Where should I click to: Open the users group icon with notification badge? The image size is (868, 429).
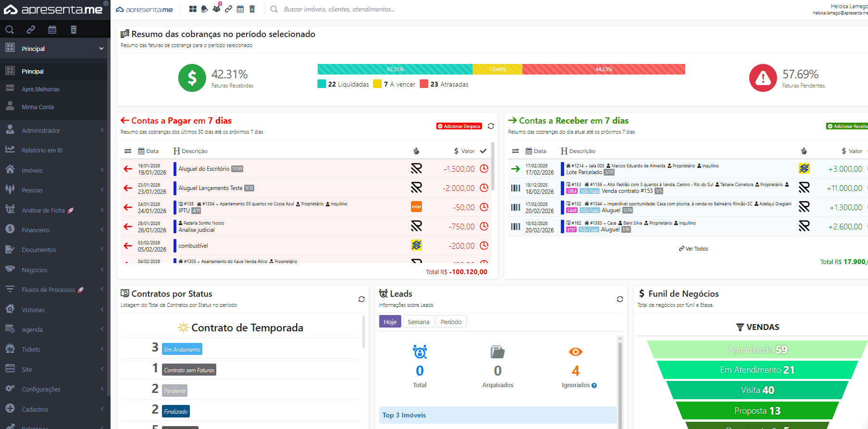216,9
